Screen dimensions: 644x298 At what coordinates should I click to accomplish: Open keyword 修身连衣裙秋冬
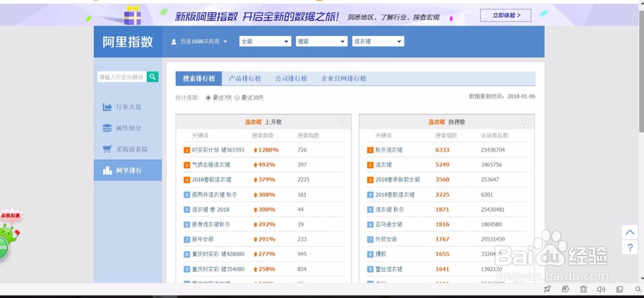coord(211,225)
